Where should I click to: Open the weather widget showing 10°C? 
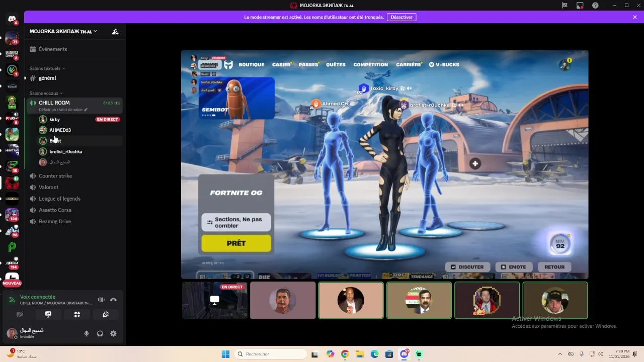click(23, 354)
